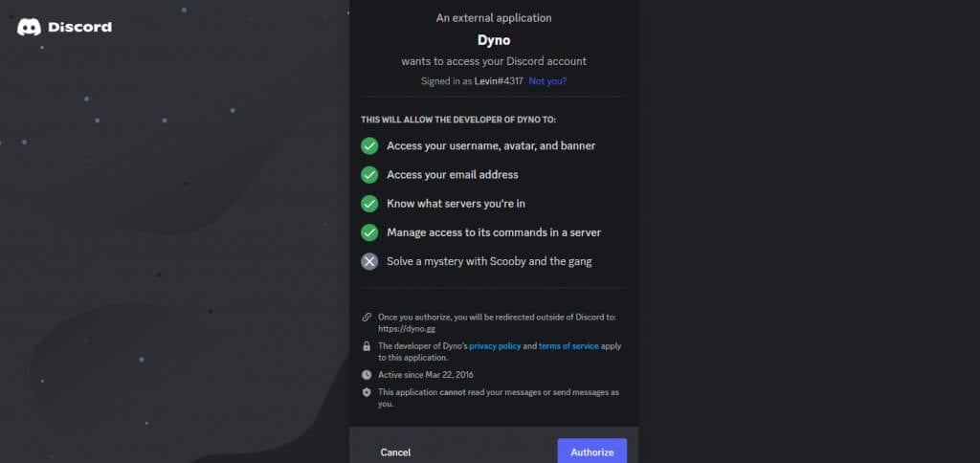Open the terms of service link
Screen dimensions: 980x463
tap(568, 346)
